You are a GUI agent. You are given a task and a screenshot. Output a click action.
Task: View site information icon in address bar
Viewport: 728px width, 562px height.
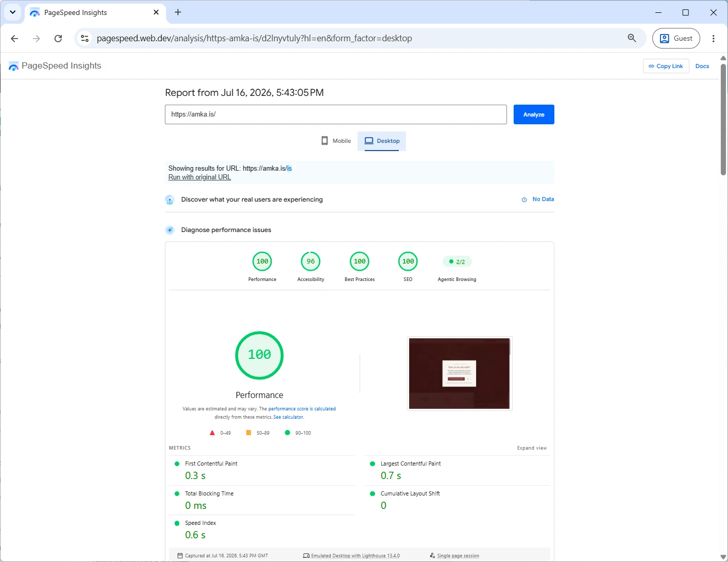[85, 38]
